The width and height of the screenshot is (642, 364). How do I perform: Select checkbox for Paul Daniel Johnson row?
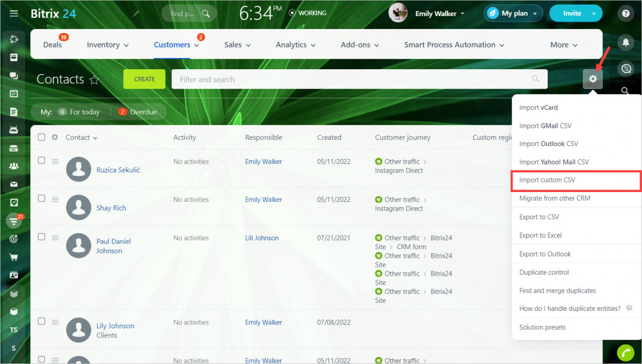click(42, 237)
